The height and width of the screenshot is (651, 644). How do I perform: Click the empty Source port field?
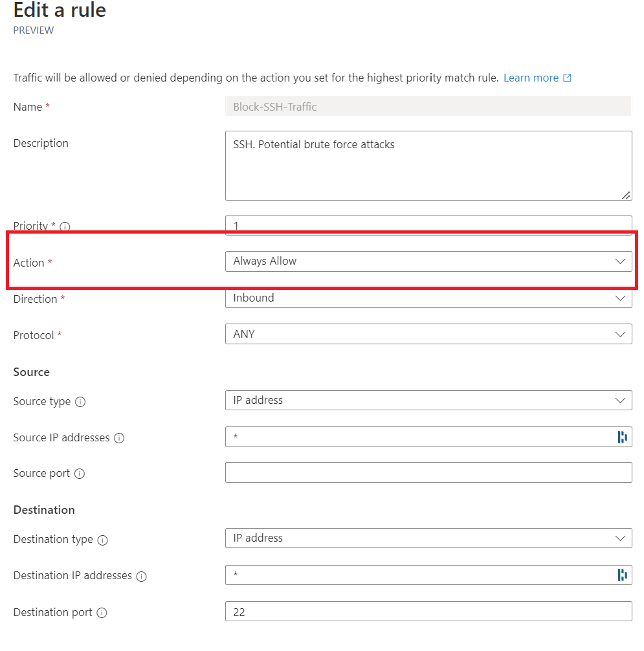(x=428, y=472)
